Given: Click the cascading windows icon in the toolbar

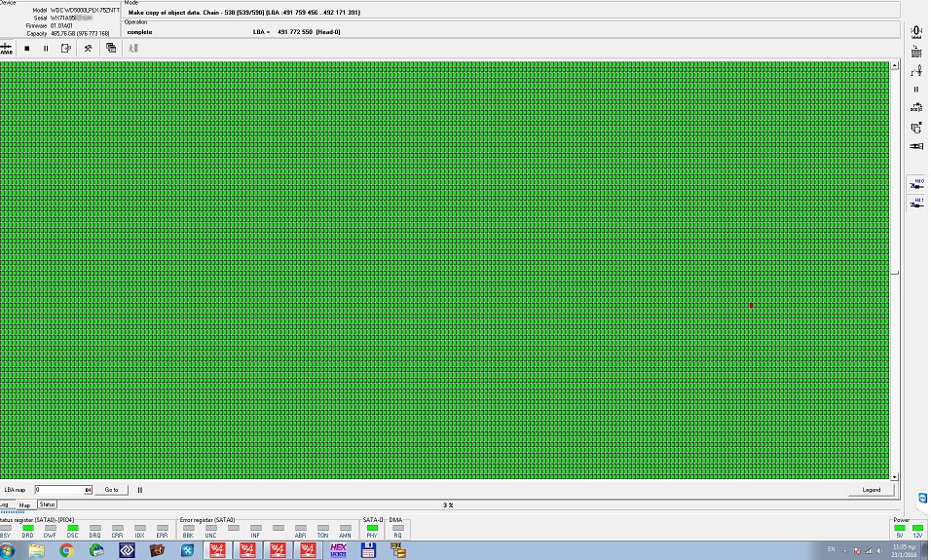Looking at the screenshot, I should 111,48.
